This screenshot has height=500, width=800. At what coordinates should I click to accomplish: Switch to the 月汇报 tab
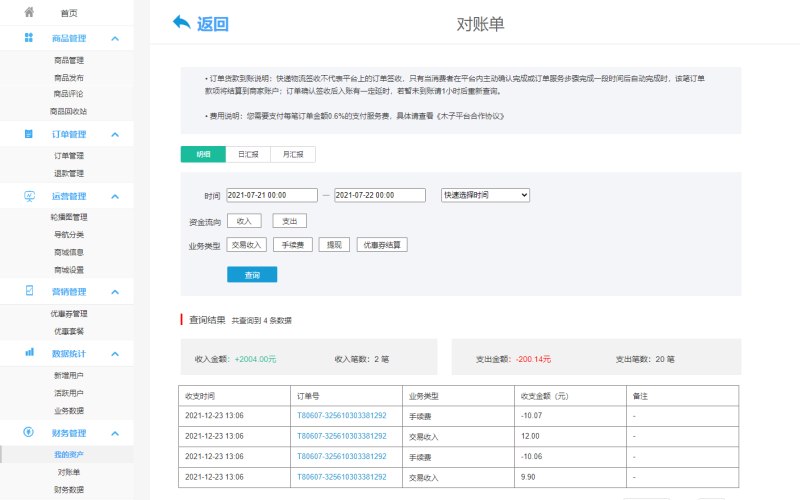coord(293,154)
